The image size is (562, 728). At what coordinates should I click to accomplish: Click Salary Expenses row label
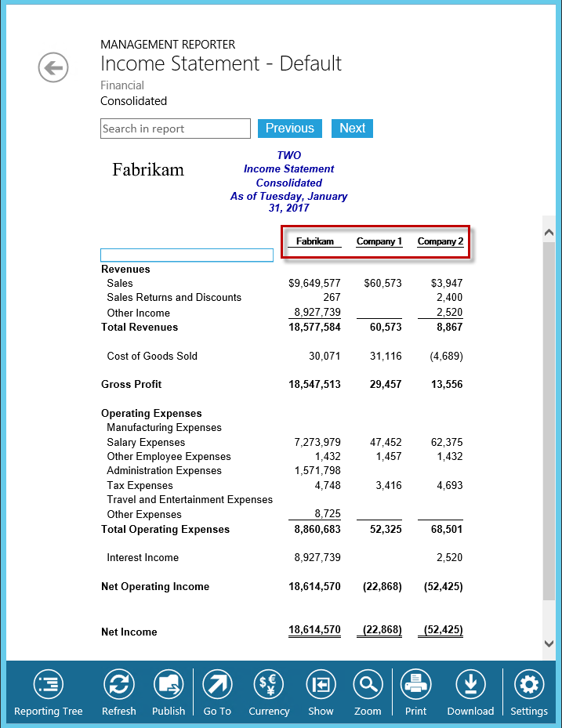pos(146,442)
